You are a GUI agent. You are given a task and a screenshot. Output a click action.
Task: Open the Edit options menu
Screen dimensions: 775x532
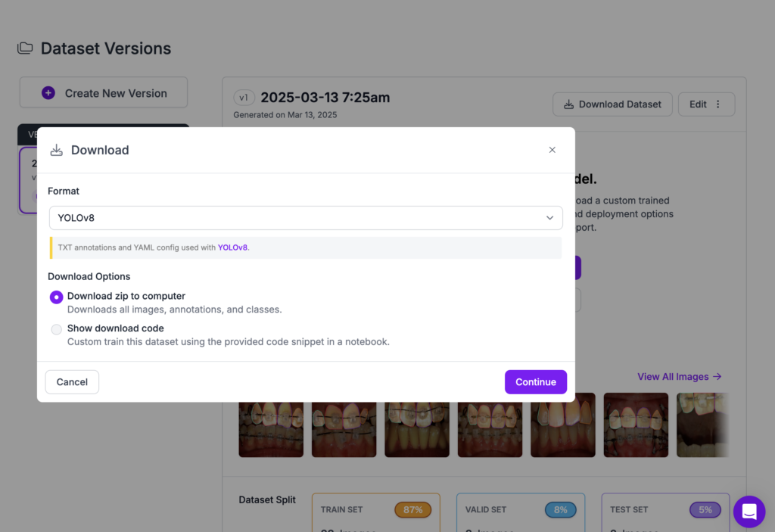[706, 104]
